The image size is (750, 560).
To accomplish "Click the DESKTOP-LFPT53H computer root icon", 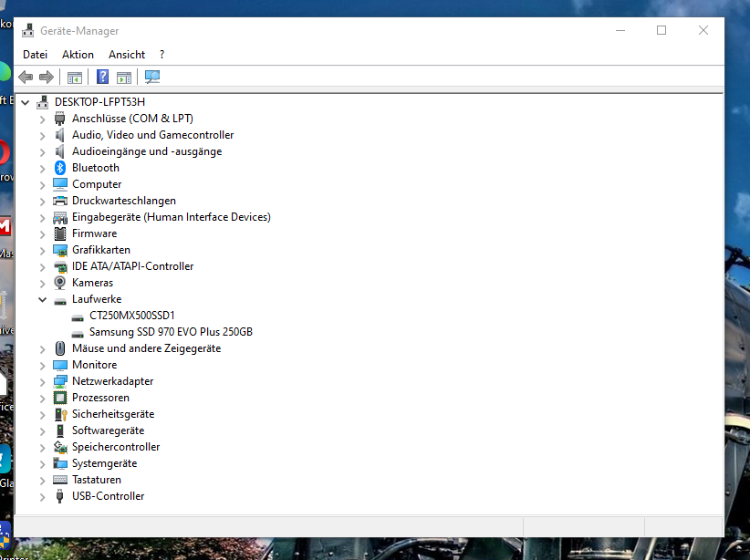I will pos(43,102).
